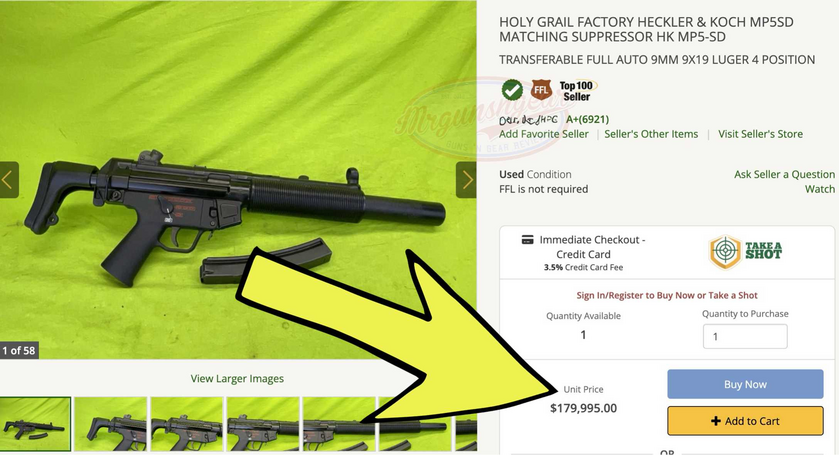Open the first gallery thumbnail
Viewport: 839px width, 455px height.
[35, 424]
